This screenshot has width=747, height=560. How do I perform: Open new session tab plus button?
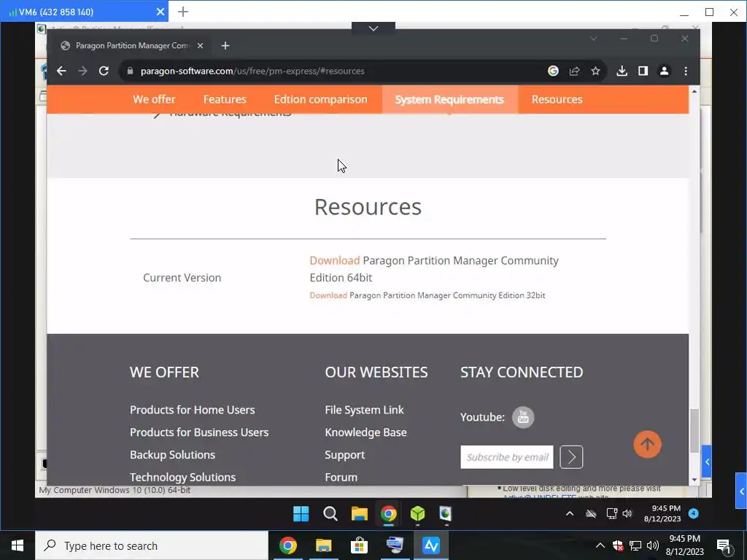[x=183, y=12]
